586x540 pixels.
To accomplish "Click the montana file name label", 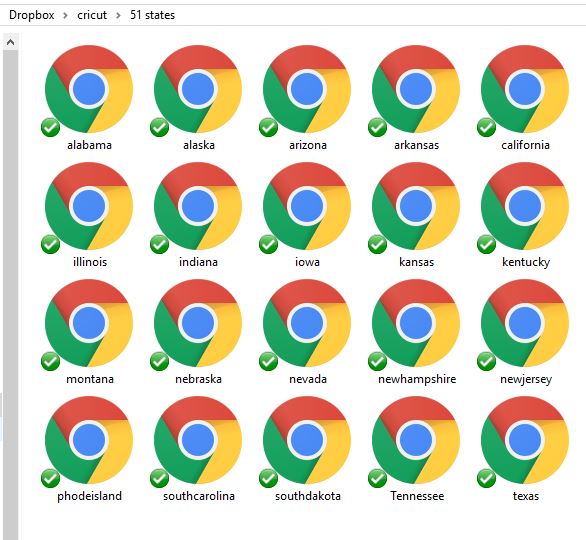I will pyautogui.click(x=90, y=379).
